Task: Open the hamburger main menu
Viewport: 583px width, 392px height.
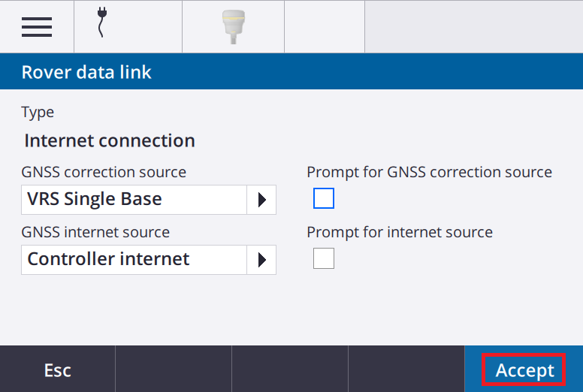Action: tap(37, 27)
